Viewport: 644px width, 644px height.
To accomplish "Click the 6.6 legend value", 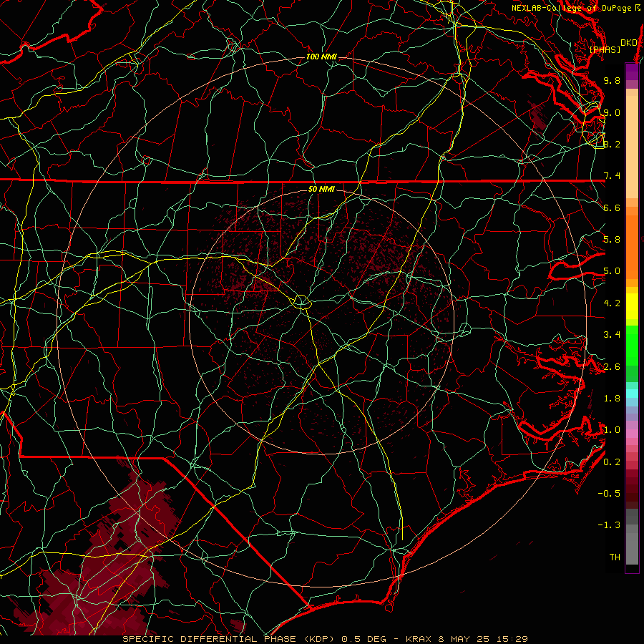I will point(612,208).
